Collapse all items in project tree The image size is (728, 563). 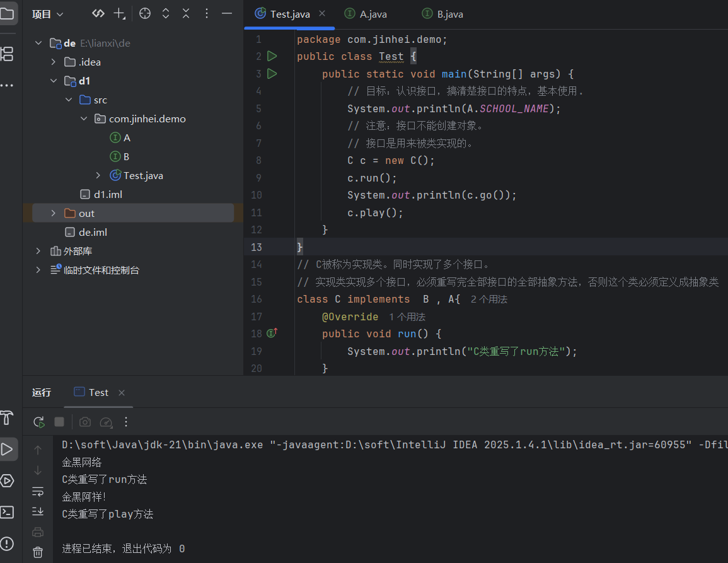(x=186, y=13)
